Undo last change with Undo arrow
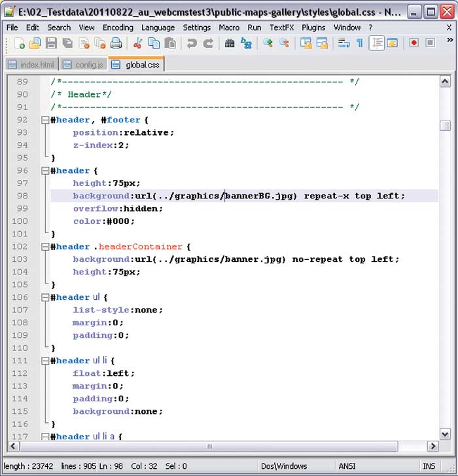This screenshot has width=458, height=476. [192, 43]
